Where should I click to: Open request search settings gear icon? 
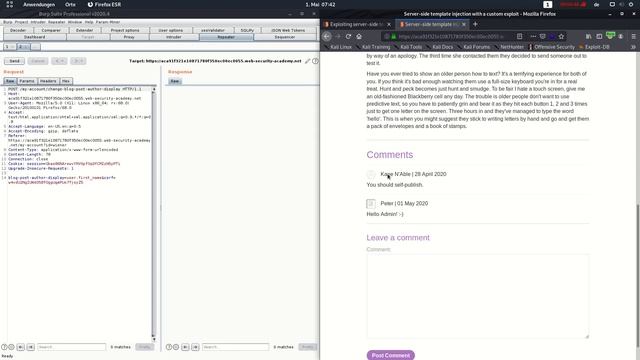click(x=11, y=347)
